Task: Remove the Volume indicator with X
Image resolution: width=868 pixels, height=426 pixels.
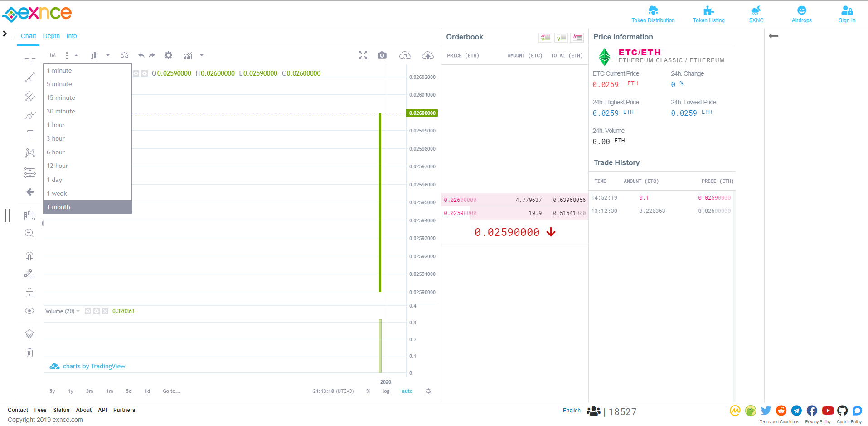Action: coord(105,311)
